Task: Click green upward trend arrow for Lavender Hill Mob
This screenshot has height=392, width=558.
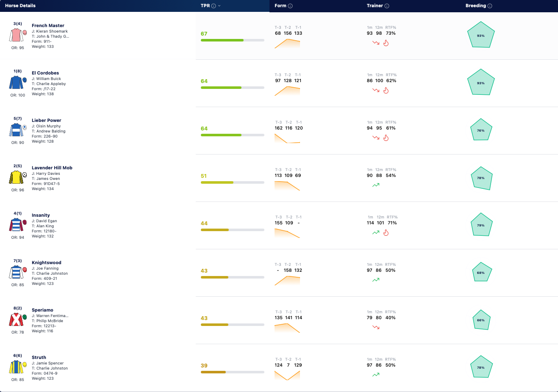Action: pyautogui.click(x=376, y=185)
